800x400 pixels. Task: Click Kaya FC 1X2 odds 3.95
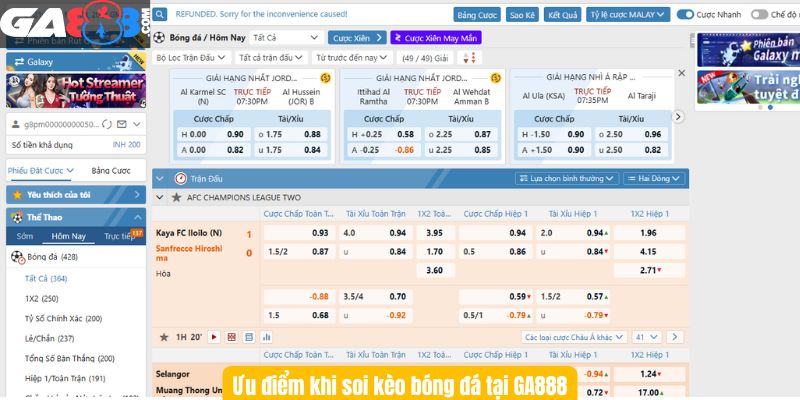[435, 233]
